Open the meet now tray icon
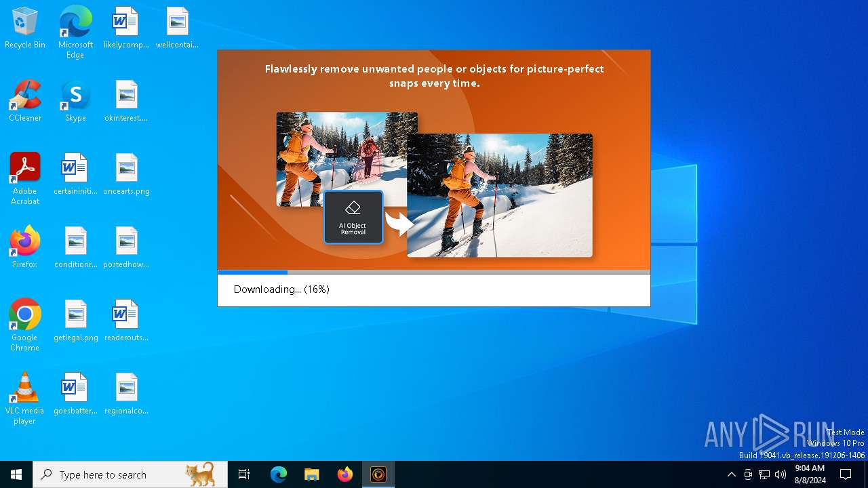The height and width of the screenshot is (488, 868). (x=748, y=474)
